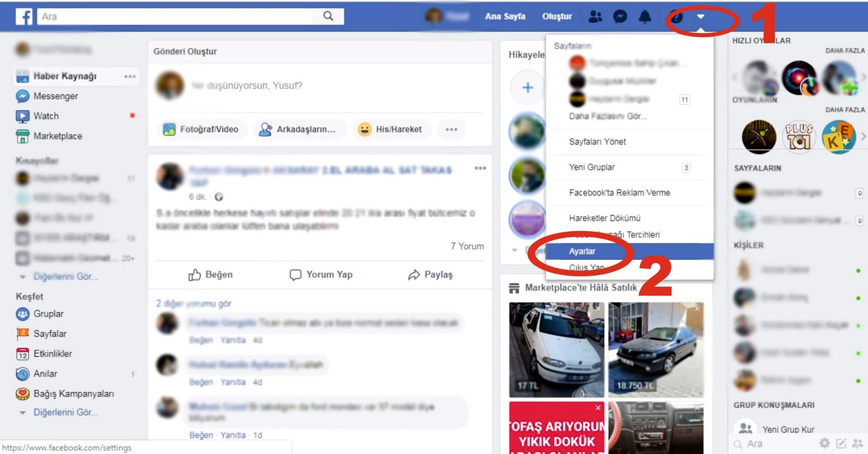Open the account dropdown arrow in top bar
This screenshot has height=454, width=868.
(x=700, y=16)
